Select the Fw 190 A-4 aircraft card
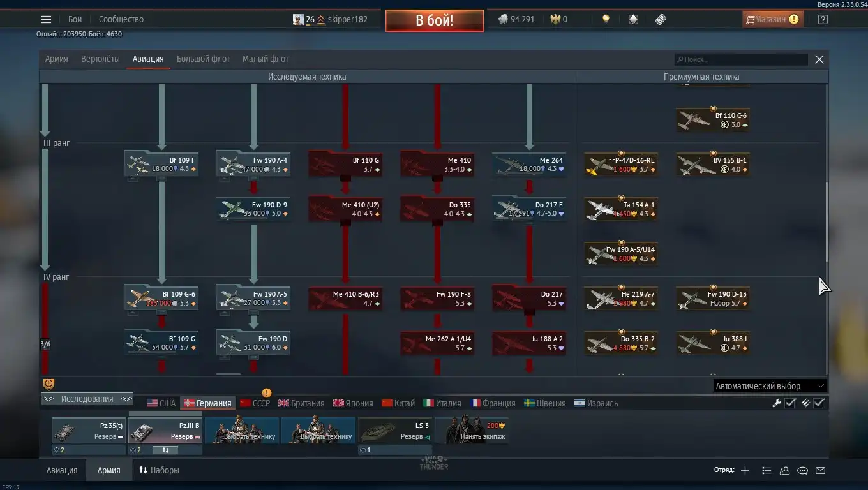The image size is (868, 490). point(253,164)
